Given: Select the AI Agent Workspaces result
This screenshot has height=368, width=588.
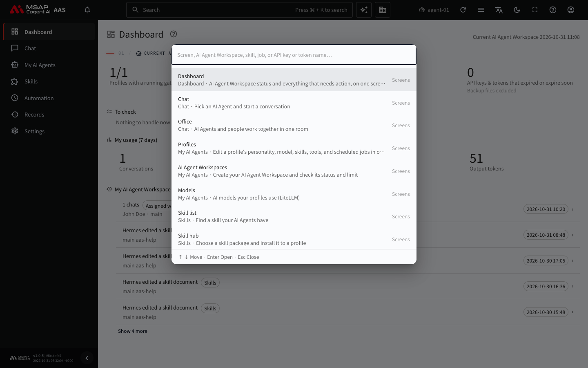Looking at the screenshot, I should [294, 171].
